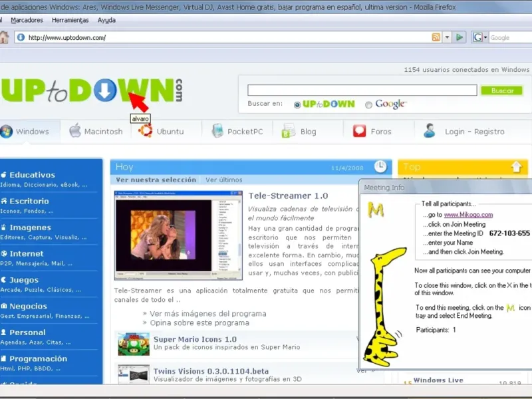532x399 pixels.
Task: Click the Google search engine icon
Action: click(x=477, y=37)
